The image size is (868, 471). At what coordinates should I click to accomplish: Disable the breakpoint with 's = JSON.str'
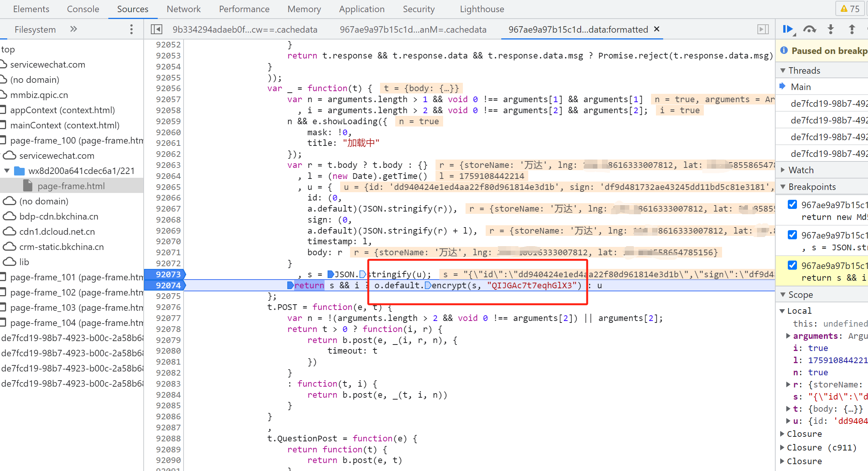click(x=792, y=235)
